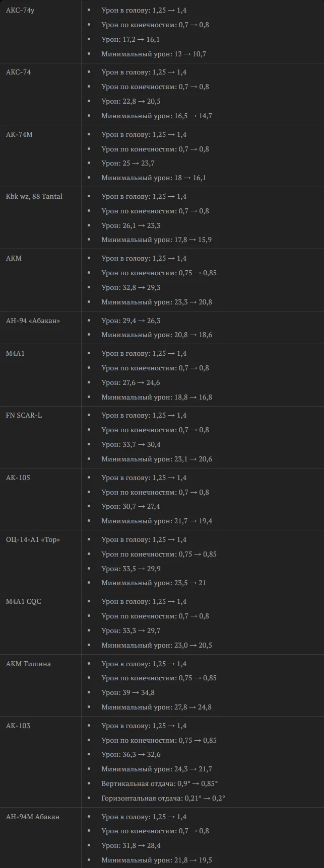
Task: Click the FN SCAR-L label
Action: pos(24,415)
